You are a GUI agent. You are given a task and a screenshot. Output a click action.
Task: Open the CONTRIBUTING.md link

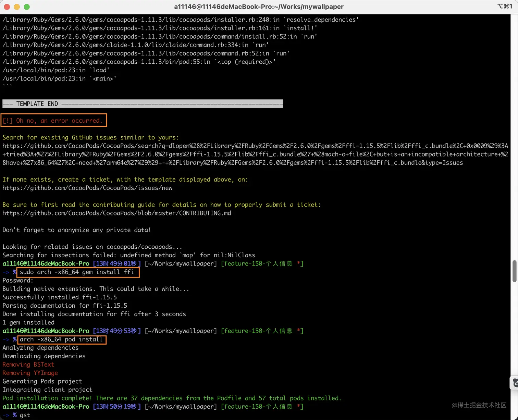116,213
